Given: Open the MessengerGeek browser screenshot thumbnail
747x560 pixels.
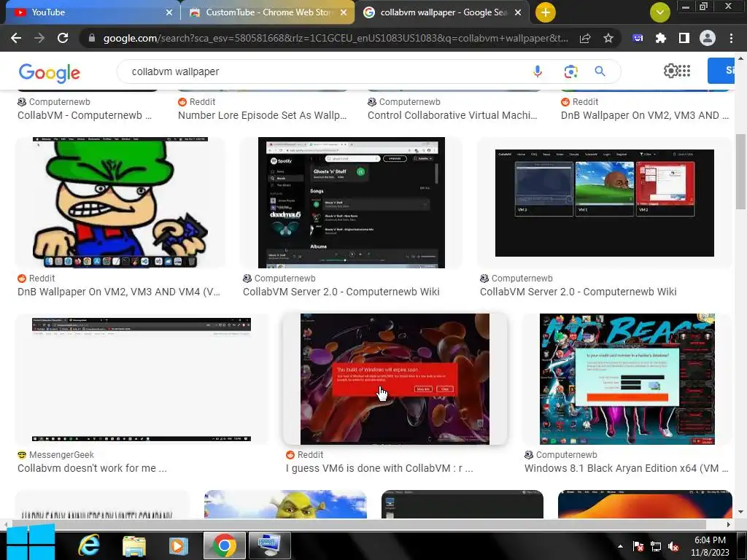Looking at the screenshot, I should pyautogui.click(x=142, y=379).
